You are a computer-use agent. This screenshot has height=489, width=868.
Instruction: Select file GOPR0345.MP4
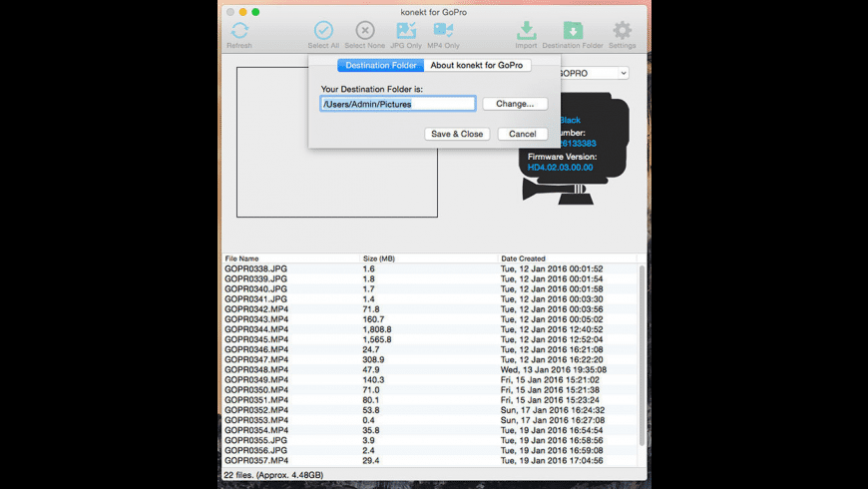coord(256,339)
